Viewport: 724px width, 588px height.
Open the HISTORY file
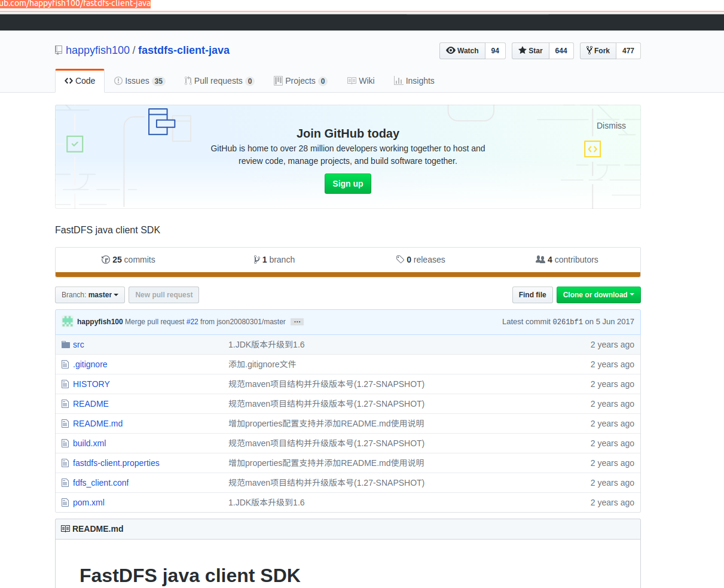pos(91,384)
